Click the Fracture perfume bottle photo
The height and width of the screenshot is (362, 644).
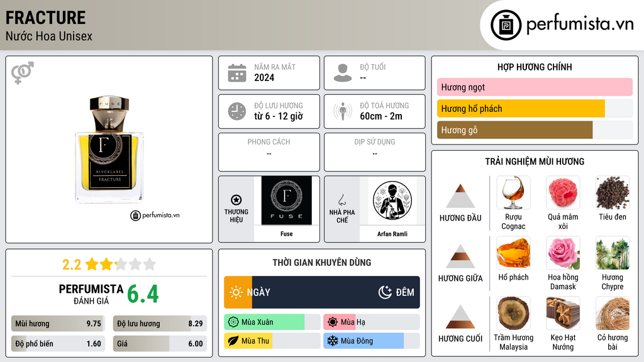(109, 150)
